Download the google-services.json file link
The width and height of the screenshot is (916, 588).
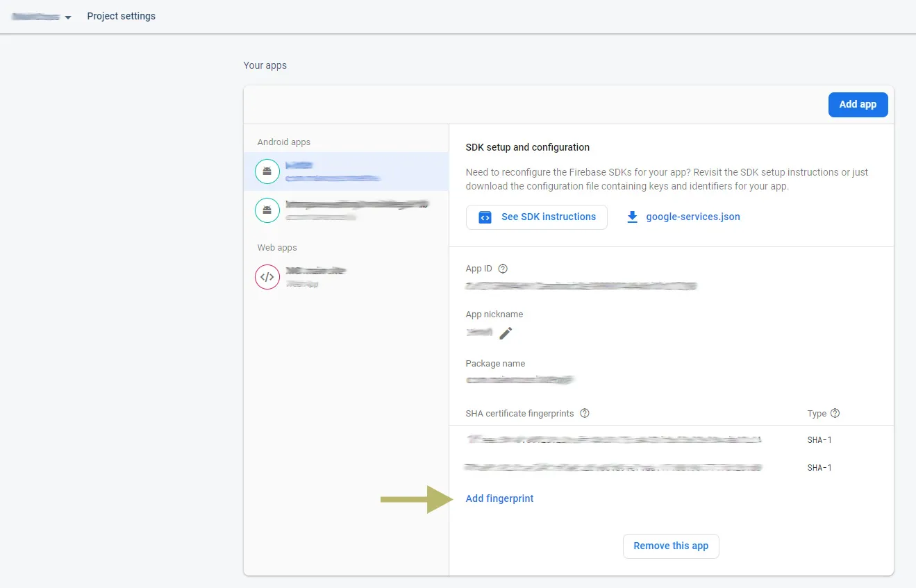click(x=692, y=217)
